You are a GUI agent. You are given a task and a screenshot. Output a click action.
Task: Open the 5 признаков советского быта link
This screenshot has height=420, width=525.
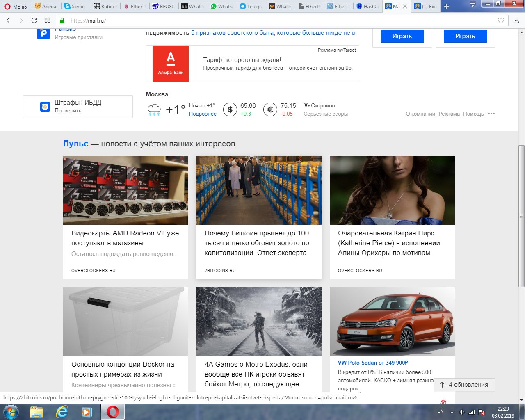pos(274,33)
